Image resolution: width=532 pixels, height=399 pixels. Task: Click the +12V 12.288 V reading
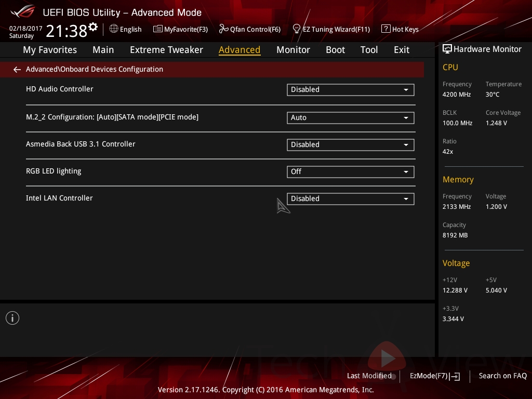[x=455, y=290]
